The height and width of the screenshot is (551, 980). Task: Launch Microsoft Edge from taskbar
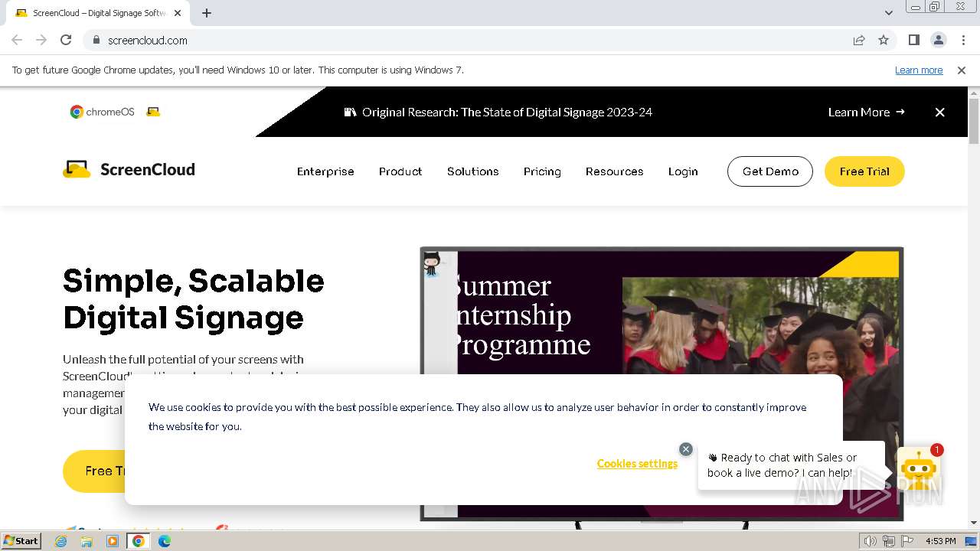(x=165, y=541)
